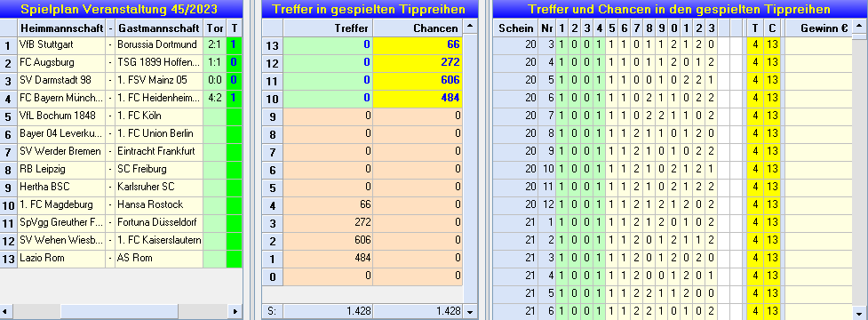868x320 pixels.
Task: Click the Schein column header
Action: pyautogui.click(x=514, y=28)
